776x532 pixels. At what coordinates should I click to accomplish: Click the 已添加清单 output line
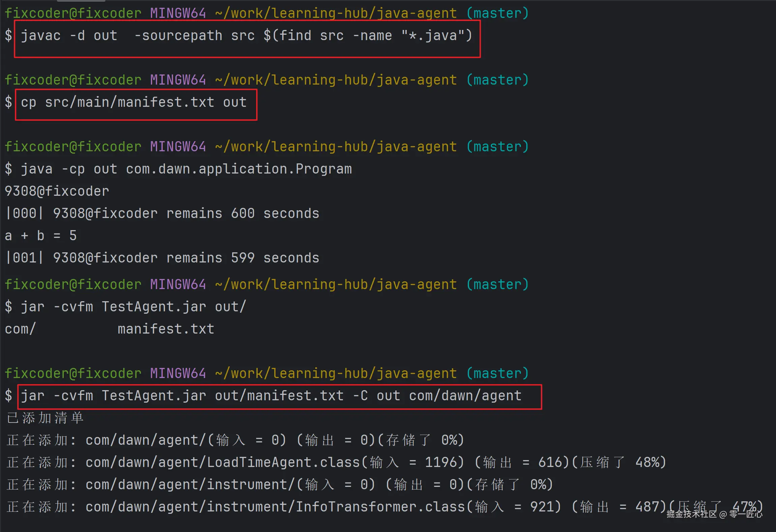[45, 418]
